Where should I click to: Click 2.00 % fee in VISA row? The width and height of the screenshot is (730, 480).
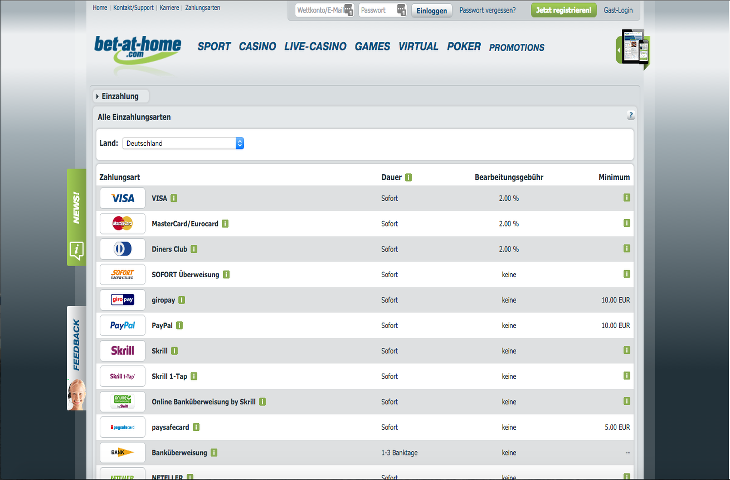click(509, 198)
